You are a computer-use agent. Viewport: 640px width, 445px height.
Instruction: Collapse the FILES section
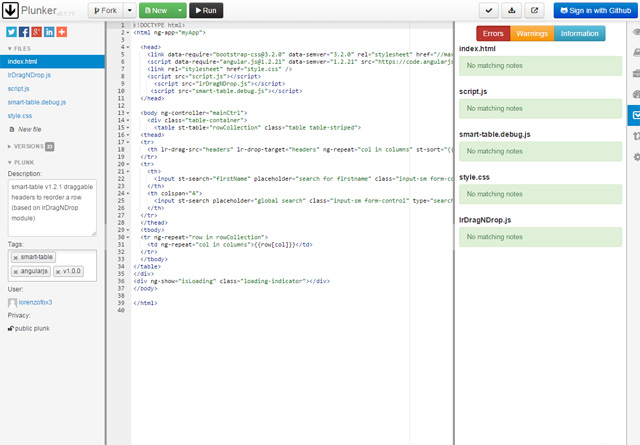click(x=19, y=49)
